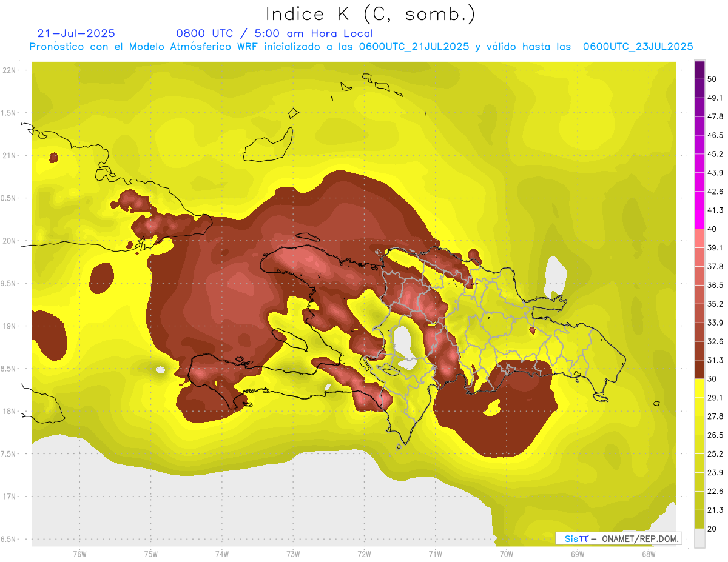Click the colorbar value "22.6"
This screenshot has width=728, height=562.
[715, 492]
